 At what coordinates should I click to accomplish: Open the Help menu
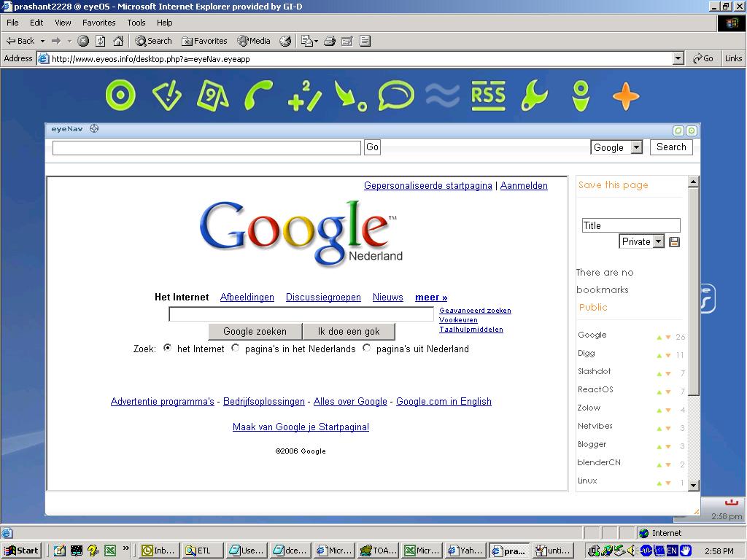(164, 23)
